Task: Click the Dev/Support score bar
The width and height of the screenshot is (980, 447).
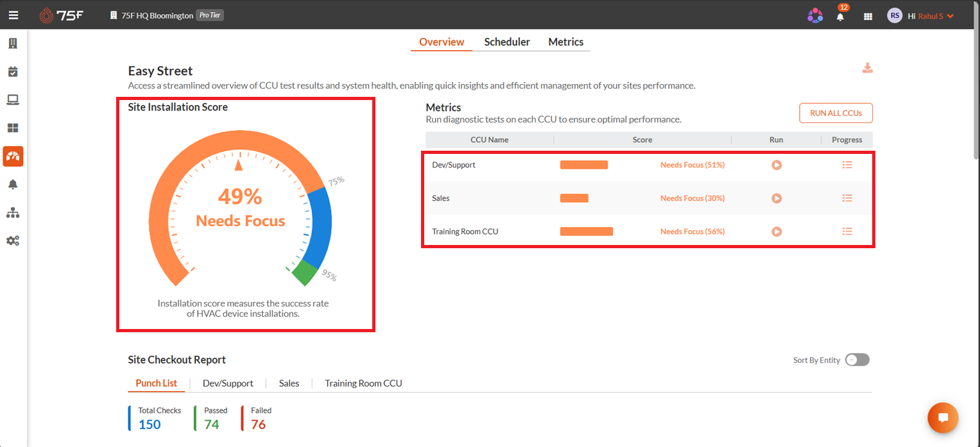Action: 584,165
